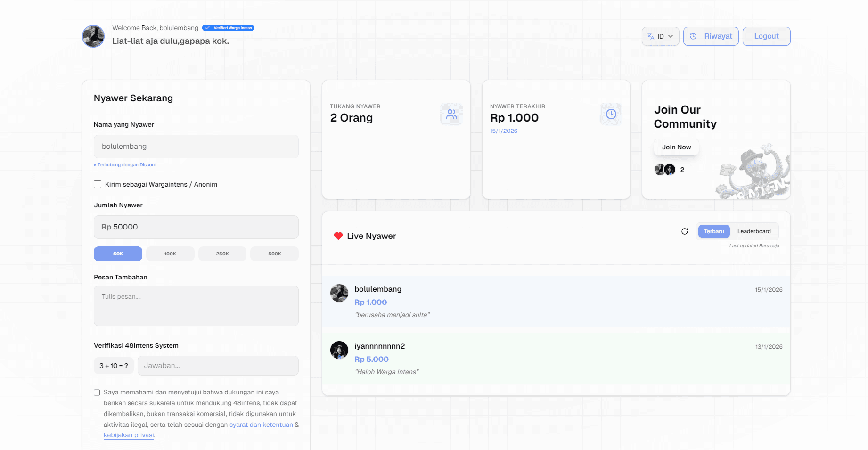Open the ID language dropdown
868x450 pixels.
tap(660, 36)
